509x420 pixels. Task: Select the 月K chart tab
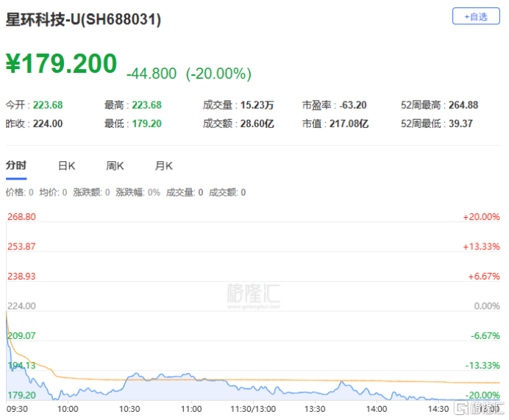coord(163,165)
